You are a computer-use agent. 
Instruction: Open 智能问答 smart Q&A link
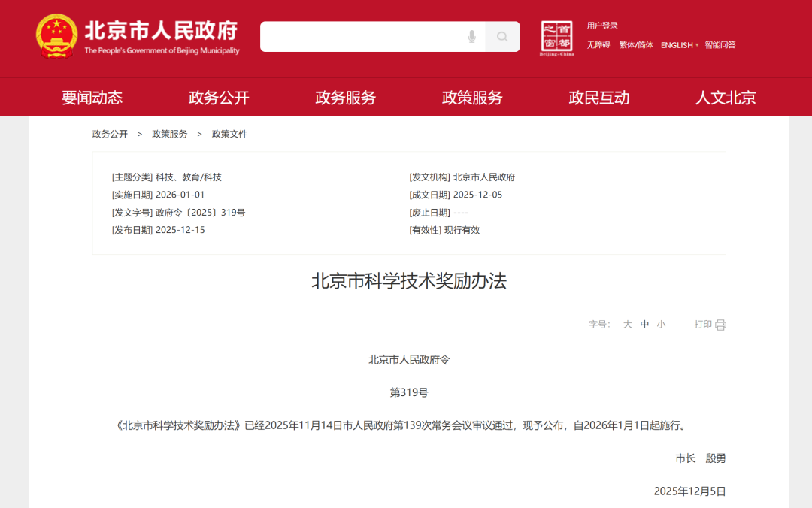[x=720, y=45]
